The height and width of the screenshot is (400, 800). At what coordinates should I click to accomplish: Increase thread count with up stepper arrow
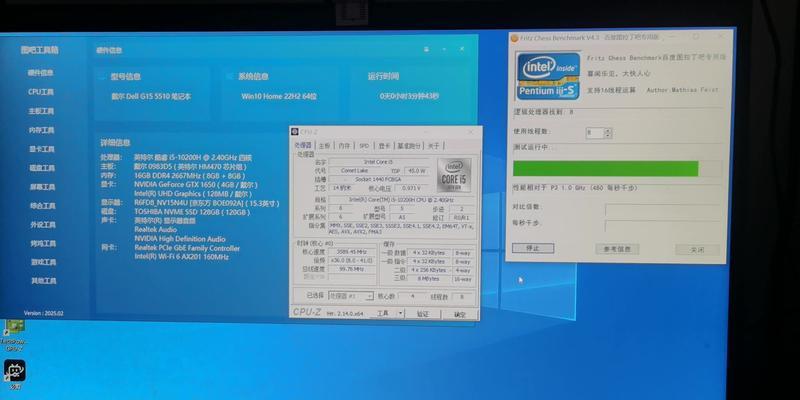click(608, 131)
